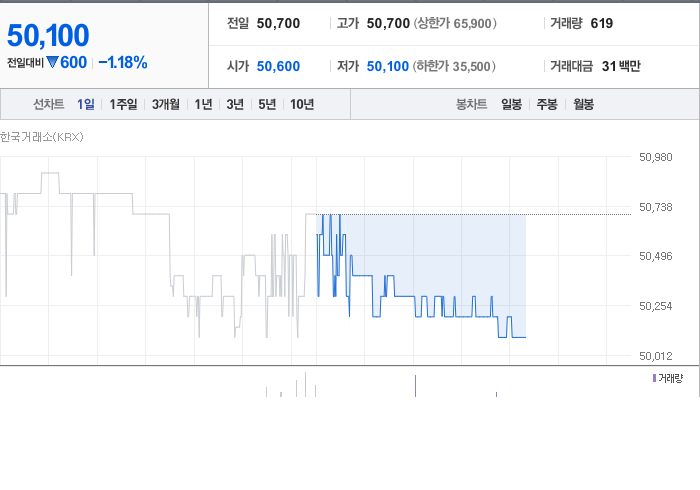Choose the 1년 chart range
The height and width of the screenshot is (490, 700).
coord(203,104)
